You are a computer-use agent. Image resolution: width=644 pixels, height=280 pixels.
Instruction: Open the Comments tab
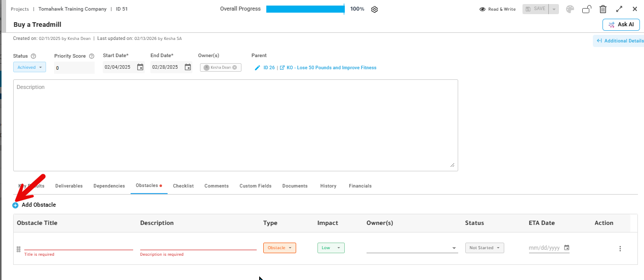tap(217, 186)
